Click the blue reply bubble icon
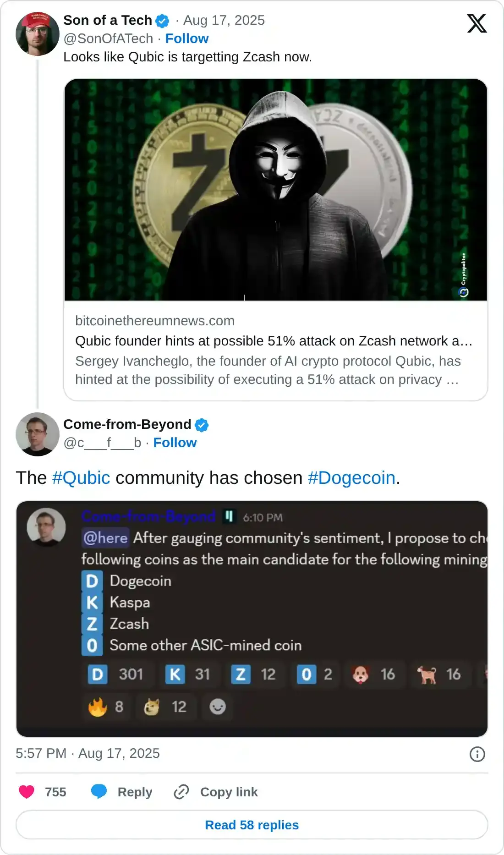This screenshot has width=504, height=855. tap(99, 792)
